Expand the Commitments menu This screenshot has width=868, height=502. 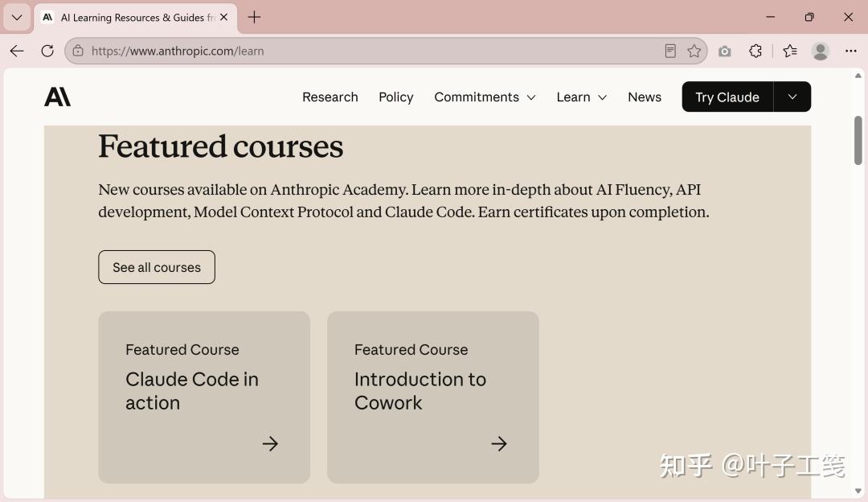tap(485, 97)
